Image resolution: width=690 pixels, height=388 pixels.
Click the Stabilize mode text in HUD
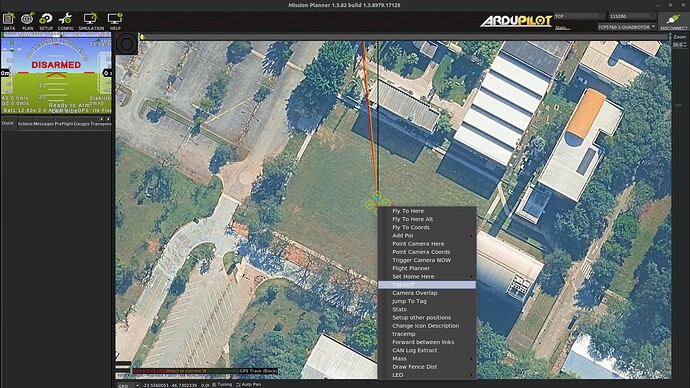100,98
